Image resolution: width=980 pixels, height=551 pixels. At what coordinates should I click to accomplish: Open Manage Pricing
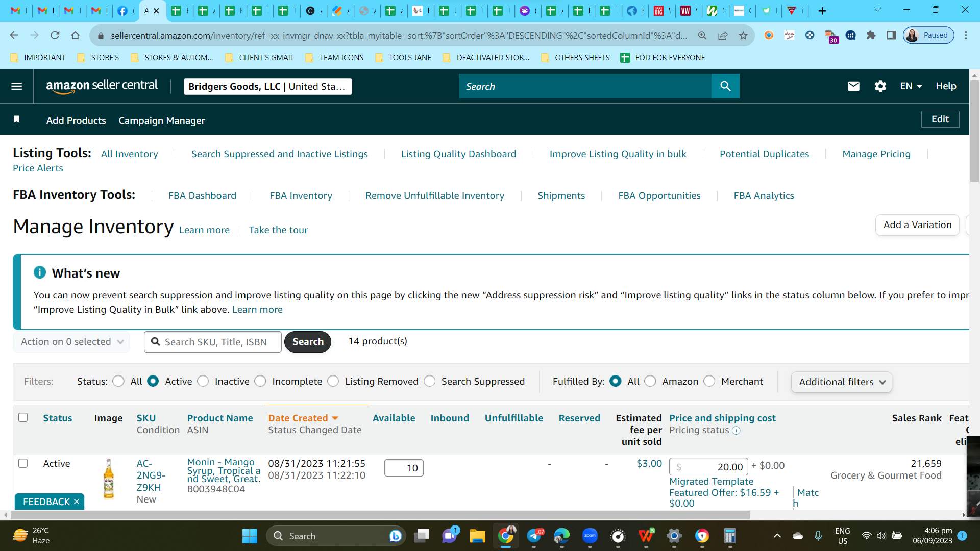(876, 154)
